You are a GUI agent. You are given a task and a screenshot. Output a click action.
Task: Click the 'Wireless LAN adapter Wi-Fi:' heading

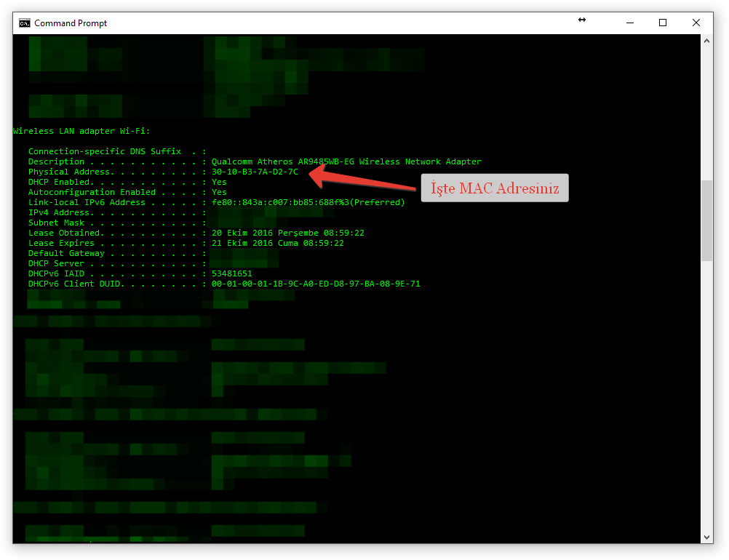[81, 131]
